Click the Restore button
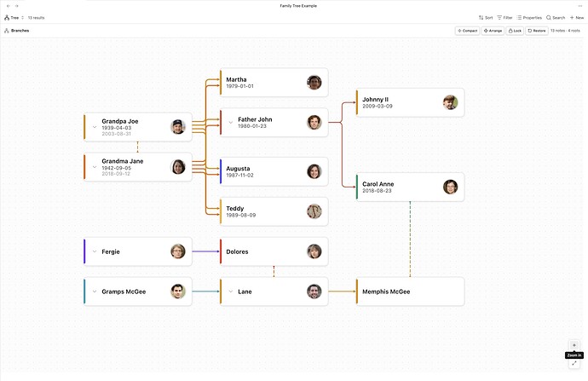588x381 pixels. pos(536,31)
